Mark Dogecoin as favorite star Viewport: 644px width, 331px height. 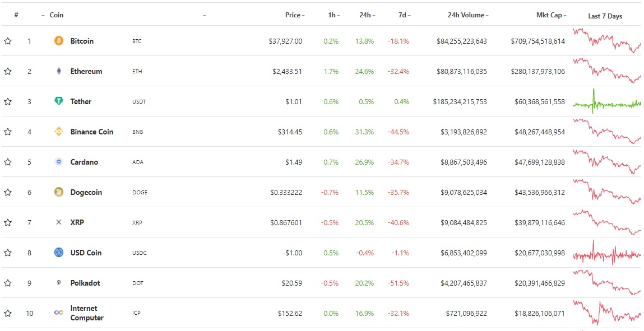pyautogui.click(x=8, y=192)
